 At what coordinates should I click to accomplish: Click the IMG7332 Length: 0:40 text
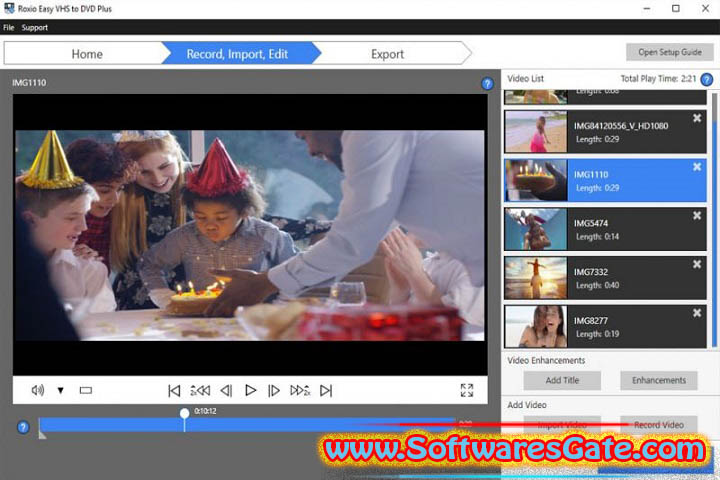point(597,285)
